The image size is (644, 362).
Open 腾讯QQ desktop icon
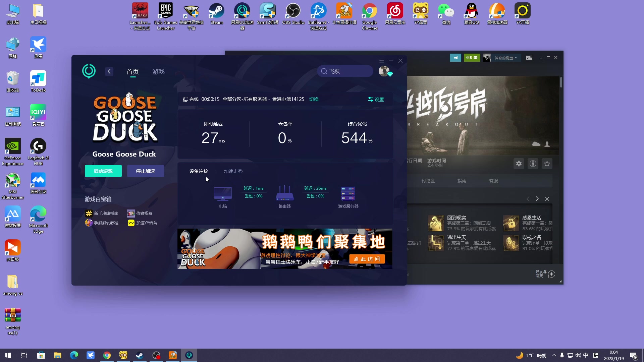[471, 14]
